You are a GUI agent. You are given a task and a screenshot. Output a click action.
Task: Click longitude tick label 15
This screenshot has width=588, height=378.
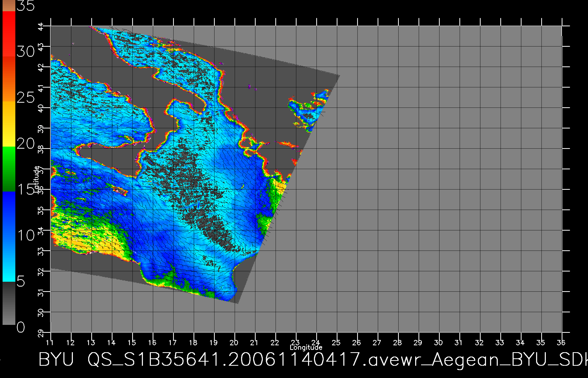(132, 342)
